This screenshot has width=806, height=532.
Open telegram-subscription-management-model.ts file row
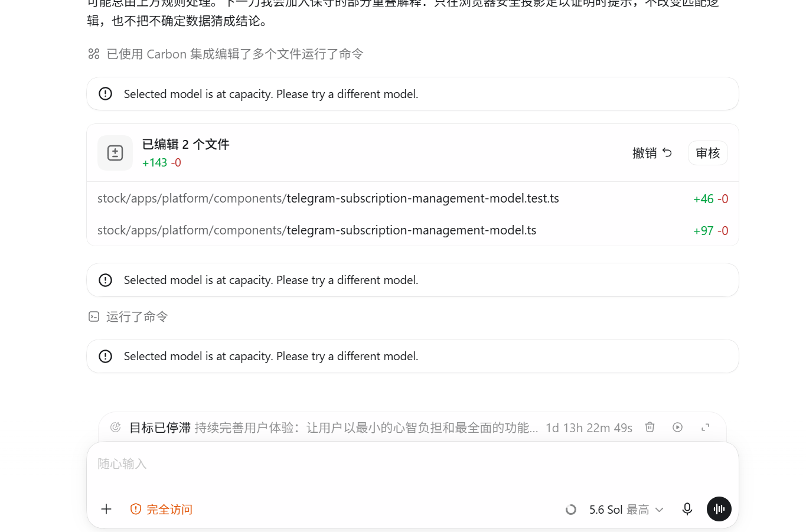pyautogui.click(x=413, y=230)
